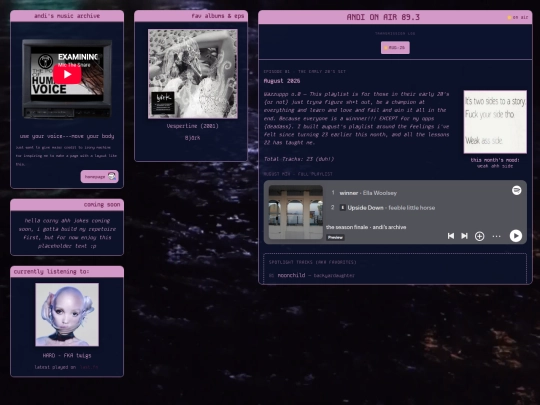The image size is (540, 405).
Task: Click the currently listening to: header
Action: [67, 271]
